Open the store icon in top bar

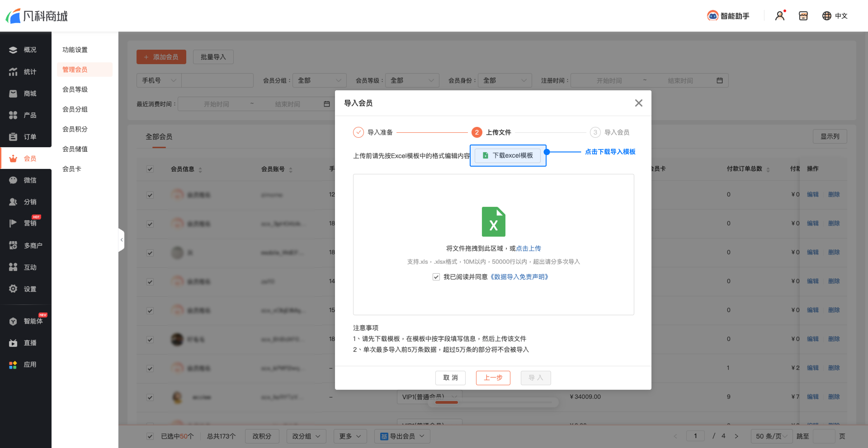click(x=803, y=16)
